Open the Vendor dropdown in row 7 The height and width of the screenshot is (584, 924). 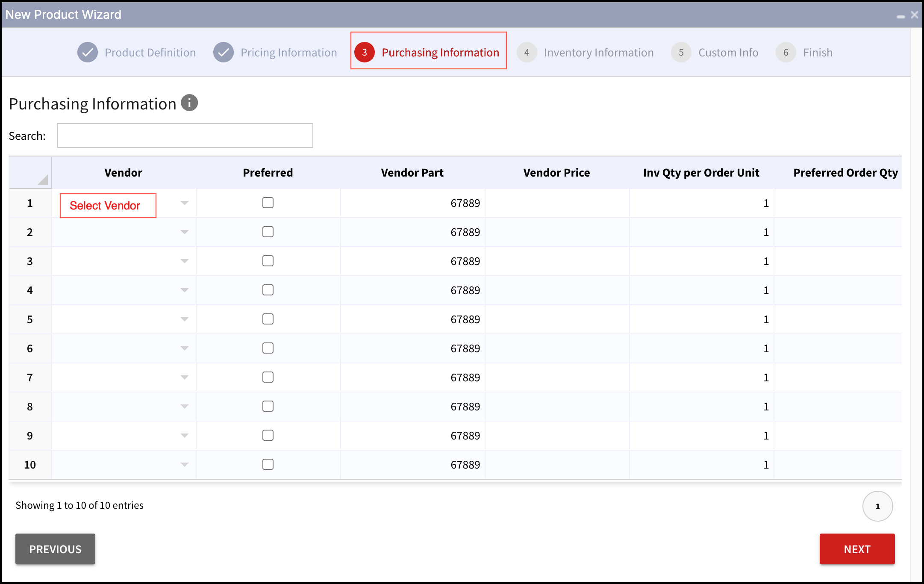185,378
